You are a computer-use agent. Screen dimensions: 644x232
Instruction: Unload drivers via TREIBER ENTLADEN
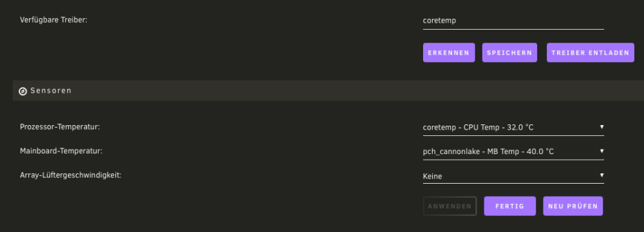coord(590,53)
